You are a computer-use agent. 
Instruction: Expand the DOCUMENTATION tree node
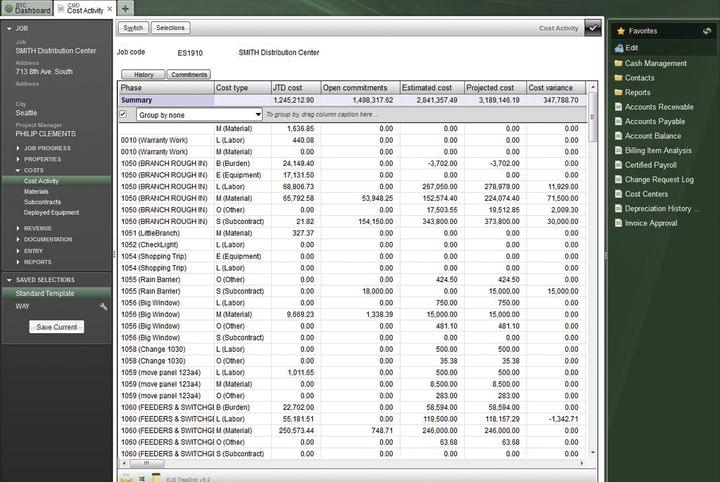pos(18,239)
